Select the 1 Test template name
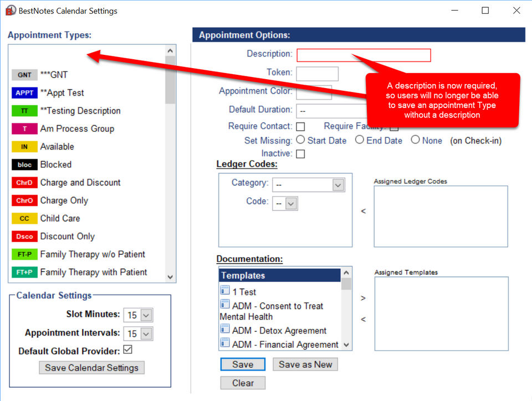 pyautogui.click(x=244, y=292)
